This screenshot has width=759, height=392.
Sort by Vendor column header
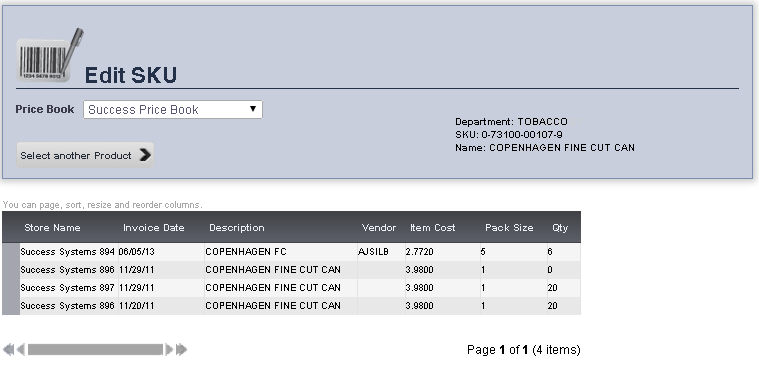[379, 227]
